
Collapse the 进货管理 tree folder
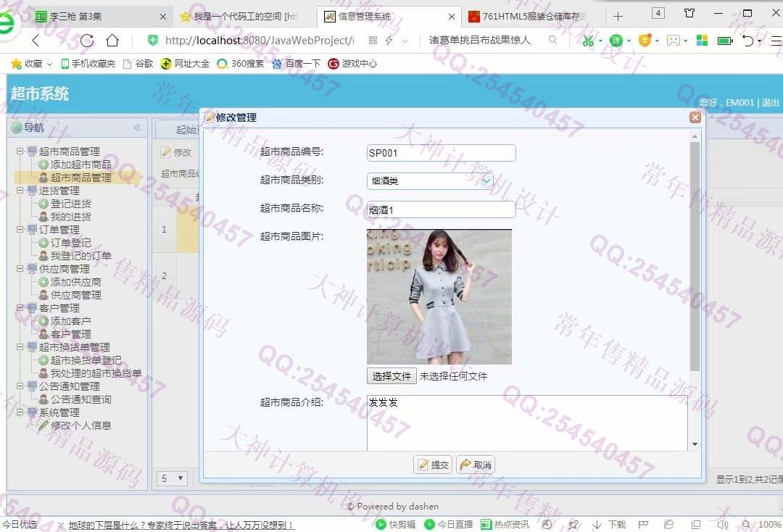20,190
